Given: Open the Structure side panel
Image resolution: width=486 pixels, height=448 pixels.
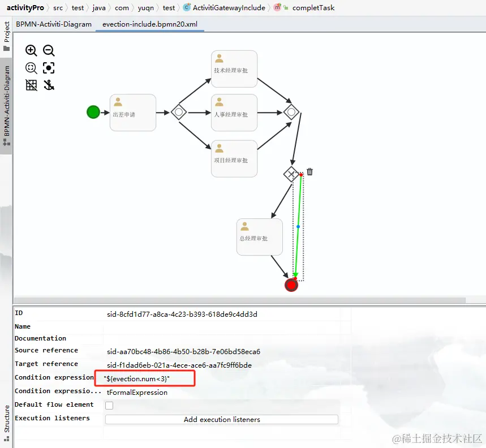Looking at the screenshot, I should pyautogui.click(x=6, y=423).
